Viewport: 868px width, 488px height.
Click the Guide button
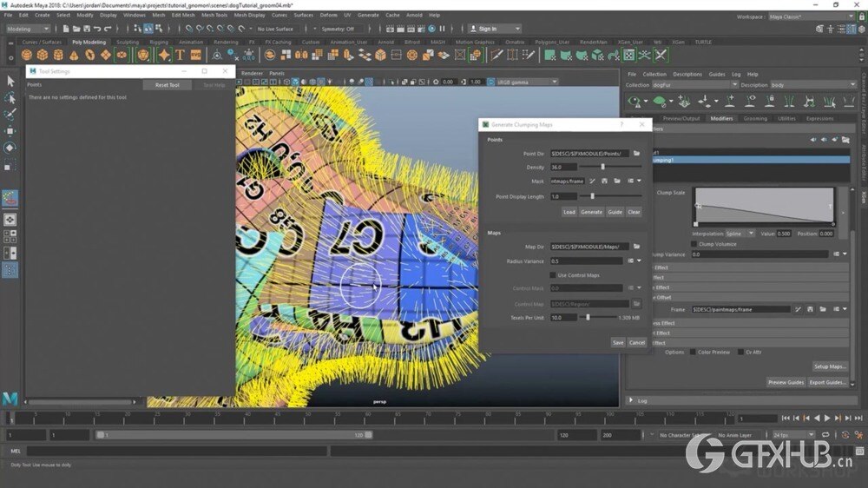[615, 212]
